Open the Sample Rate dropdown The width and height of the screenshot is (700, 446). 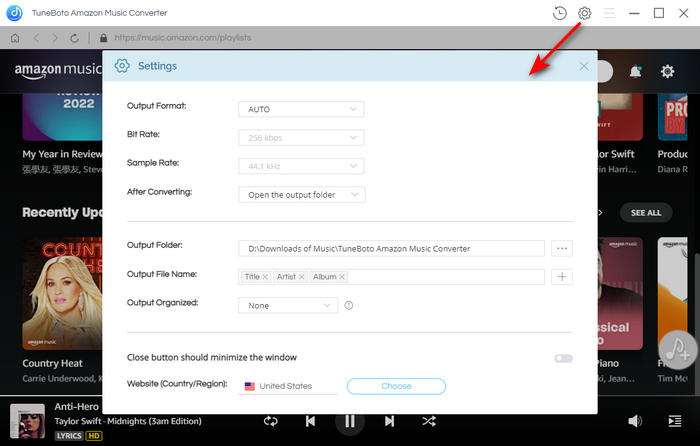(301, 167)
